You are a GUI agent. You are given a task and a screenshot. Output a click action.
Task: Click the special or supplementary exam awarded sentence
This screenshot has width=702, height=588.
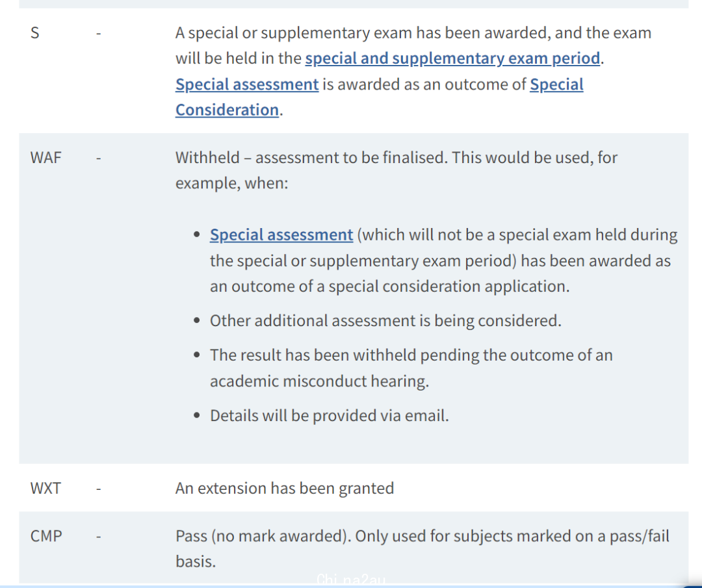pos(413,45)
